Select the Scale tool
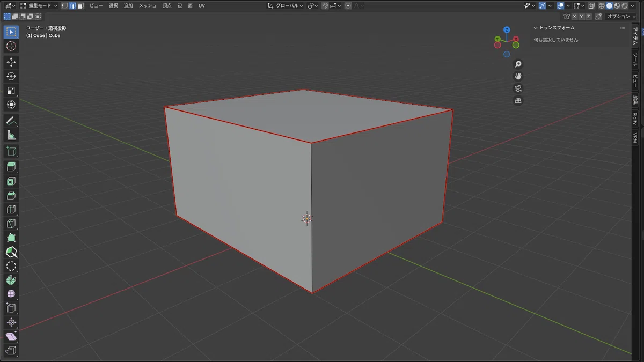Image resolution: width=644 pixels, height=362 pixels. pos(11,90)
